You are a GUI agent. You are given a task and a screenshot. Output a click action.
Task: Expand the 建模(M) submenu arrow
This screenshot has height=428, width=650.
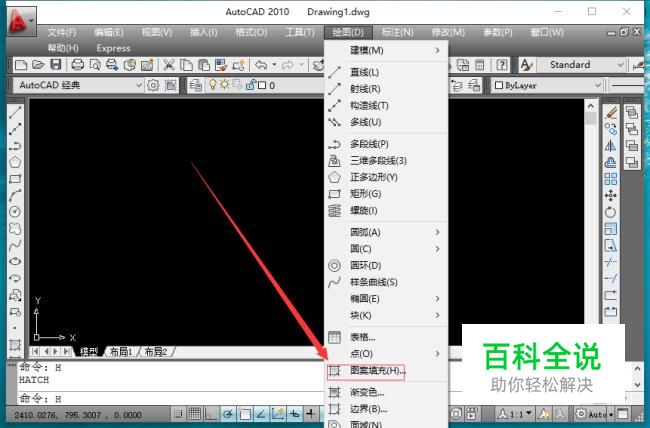(437, 50)
